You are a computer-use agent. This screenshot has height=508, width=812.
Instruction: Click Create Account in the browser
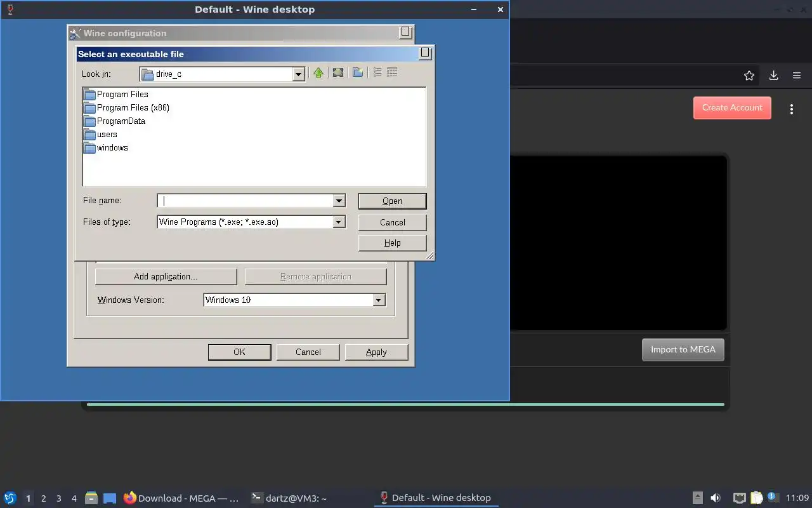pyautogui.click(x=732, y=107)
